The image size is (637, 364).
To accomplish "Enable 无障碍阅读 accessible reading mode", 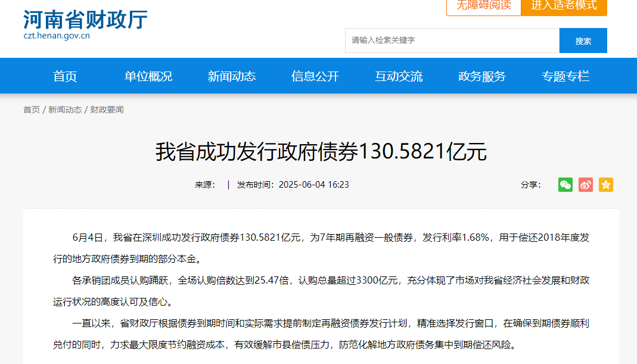I will point(483,8).
